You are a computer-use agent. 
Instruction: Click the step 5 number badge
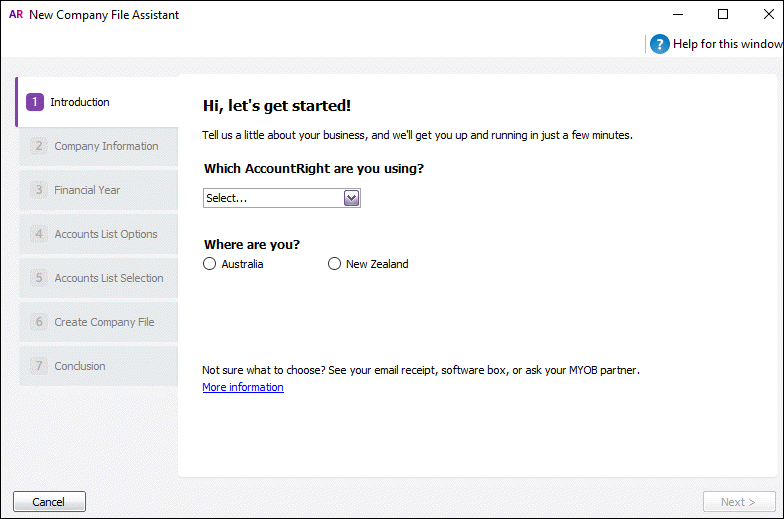(39, 278)
